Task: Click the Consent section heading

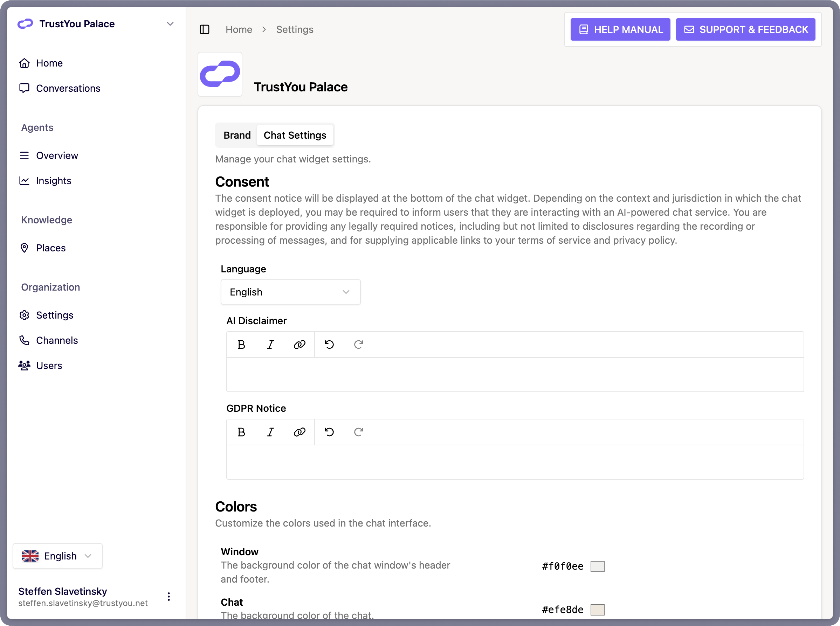Action: coord(242,182)
